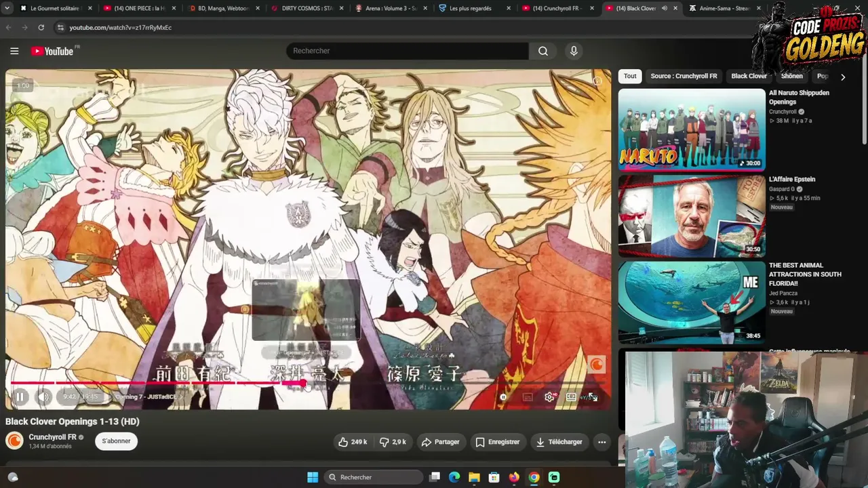
Task: Dislike the video showing 2,9 k
Action: [x=393, y=442]
